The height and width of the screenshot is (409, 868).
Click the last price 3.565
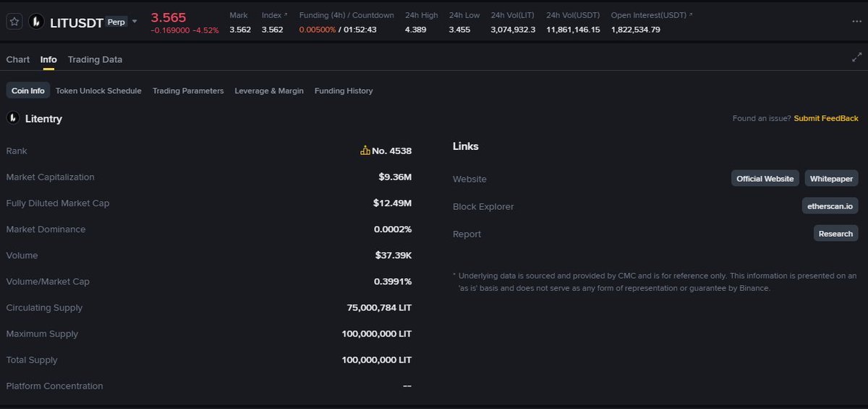(169, 17)
